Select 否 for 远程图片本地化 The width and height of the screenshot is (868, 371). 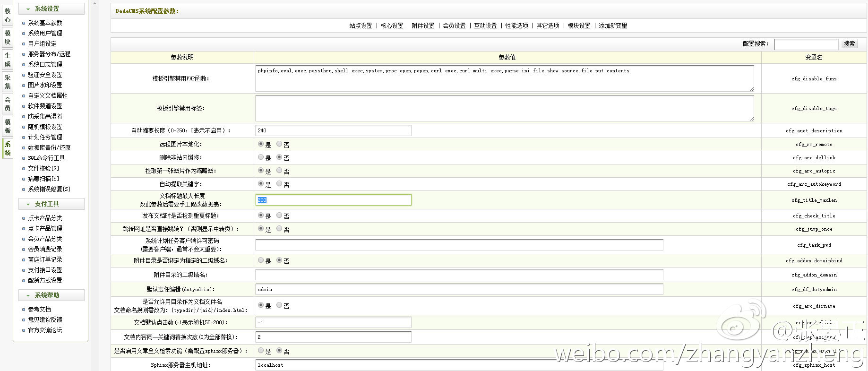point(279,144)
